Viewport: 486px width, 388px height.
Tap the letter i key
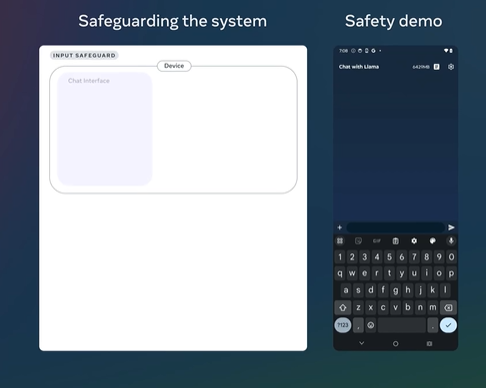pyautogui.click(x=426, y=273)
